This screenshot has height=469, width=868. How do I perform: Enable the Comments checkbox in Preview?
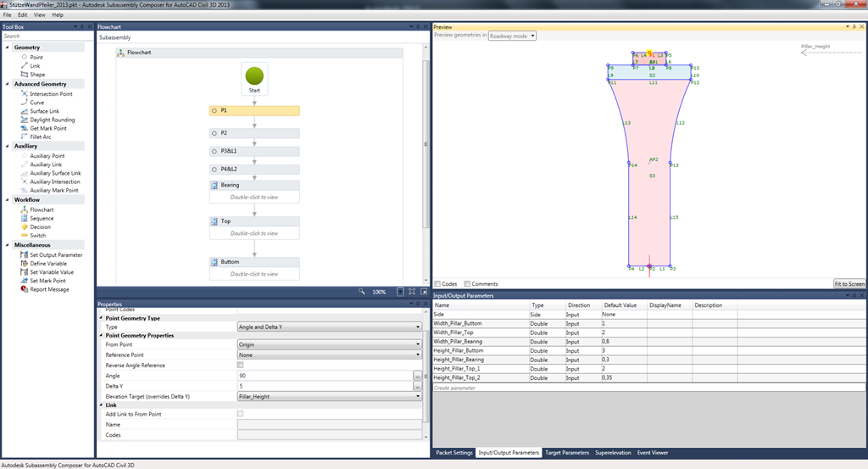pyautogui.click(x=465, y=284)
